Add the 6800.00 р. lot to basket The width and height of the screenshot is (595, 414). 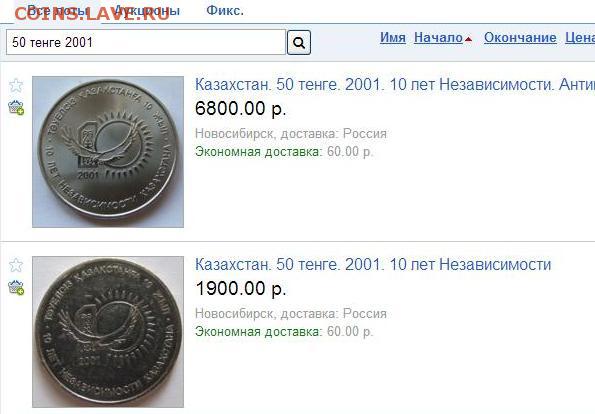pos(16,107)
